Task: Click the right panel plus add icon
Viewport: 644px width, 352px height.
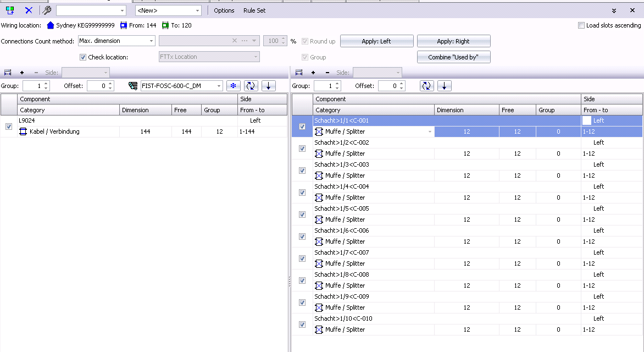Action: tap(313, 73)
